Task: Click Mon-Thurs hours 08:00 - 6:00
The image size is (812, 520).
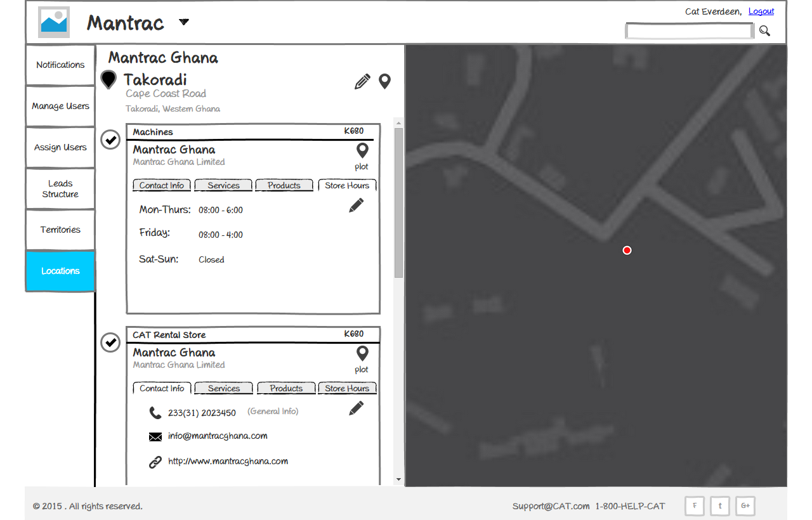Action: pyautogui.click(x=221, y=210)
